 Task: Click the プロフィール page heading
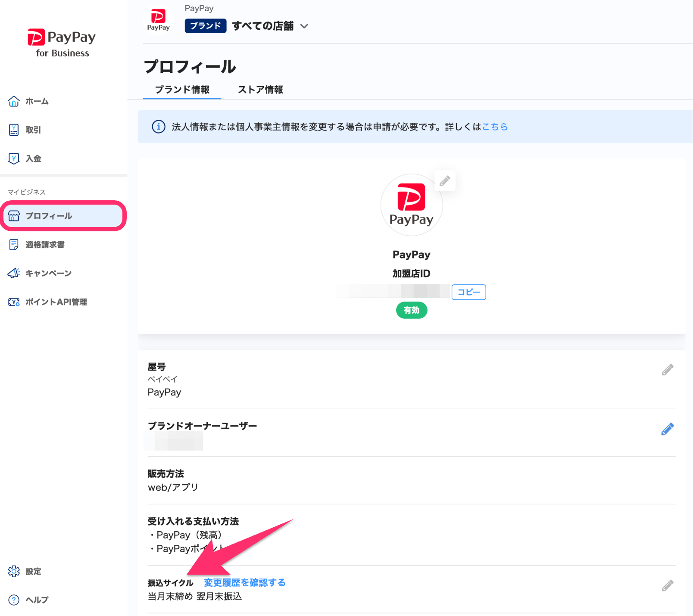click(x=190, y=67)
